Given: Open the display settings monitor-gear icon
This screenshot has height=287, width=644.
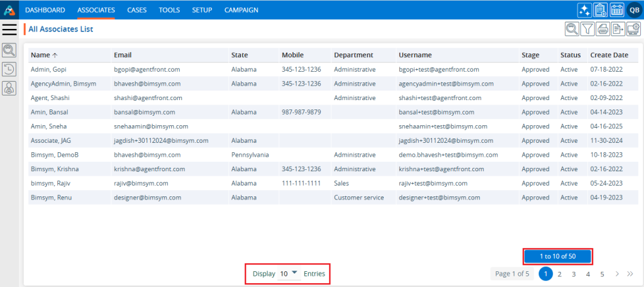Looking at the screenshot, I should tap(633, 28).
